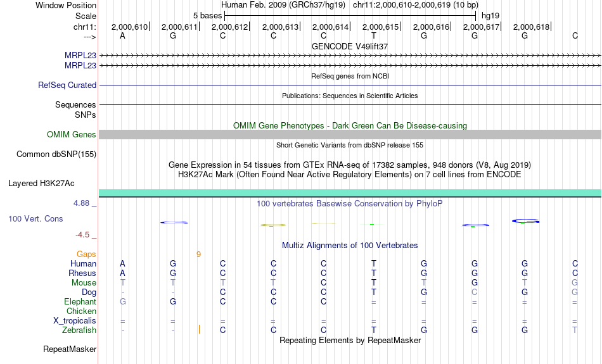Click the Sequences track label
The height and width of the screenshot is (364, 602).
75,104
